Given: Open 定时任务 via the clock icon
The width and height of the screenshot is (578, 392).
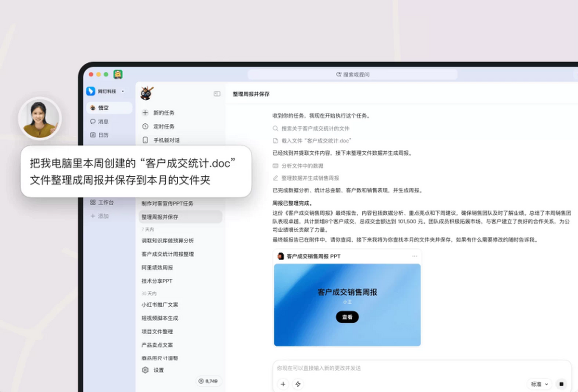Looking at the screenshot, I should (145, 127).
